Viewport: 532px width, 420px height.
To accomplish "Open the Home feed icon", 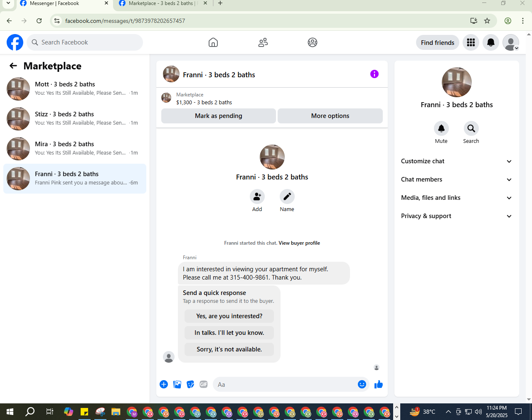I will click(213, 42).
